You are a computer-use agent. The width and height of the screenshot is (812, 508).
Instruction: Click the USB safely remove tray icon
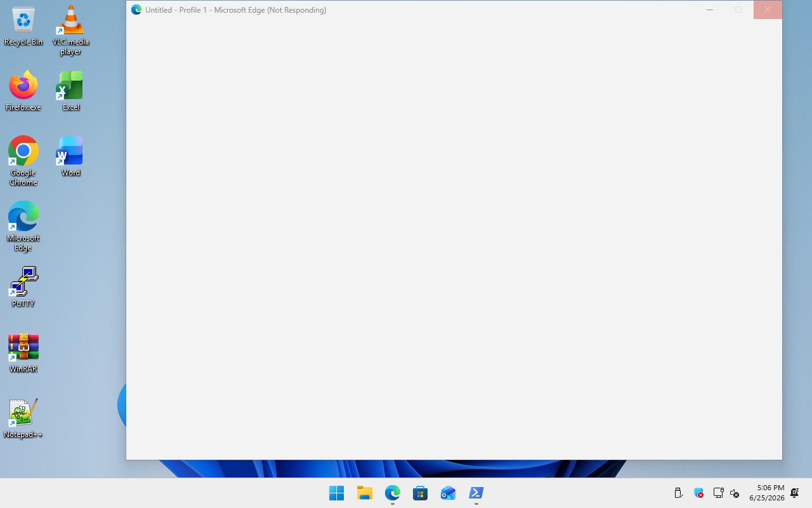tap(678, 493)
